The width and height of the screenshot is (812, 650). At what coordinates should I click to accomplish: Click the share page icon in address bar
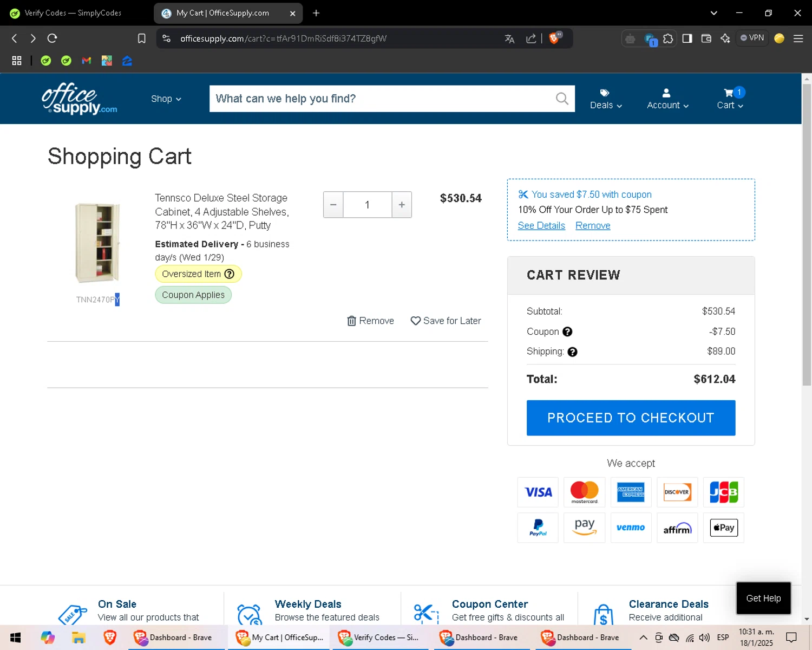531,38
